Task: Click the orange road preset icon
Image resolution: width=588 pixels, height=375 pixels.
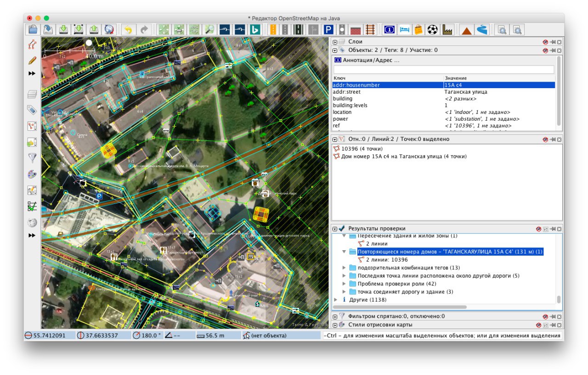Action: click(273, 30)
